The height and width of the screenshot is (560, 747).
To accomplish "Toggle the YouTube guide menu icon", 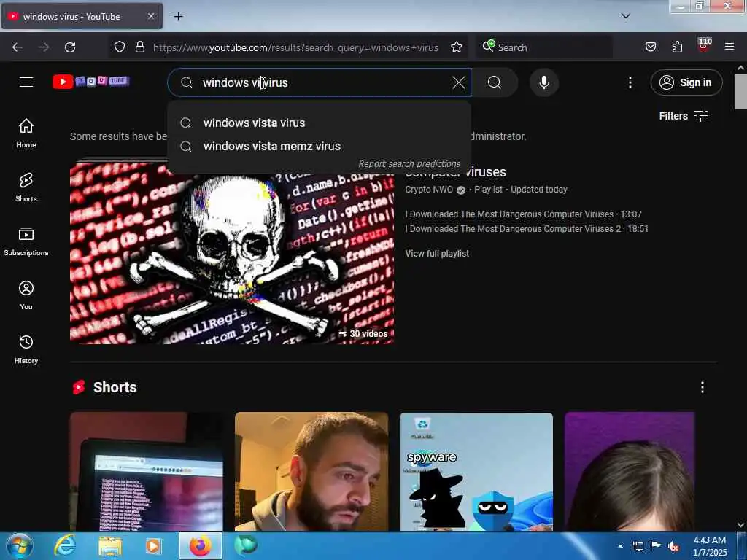I will pos(26,82).
